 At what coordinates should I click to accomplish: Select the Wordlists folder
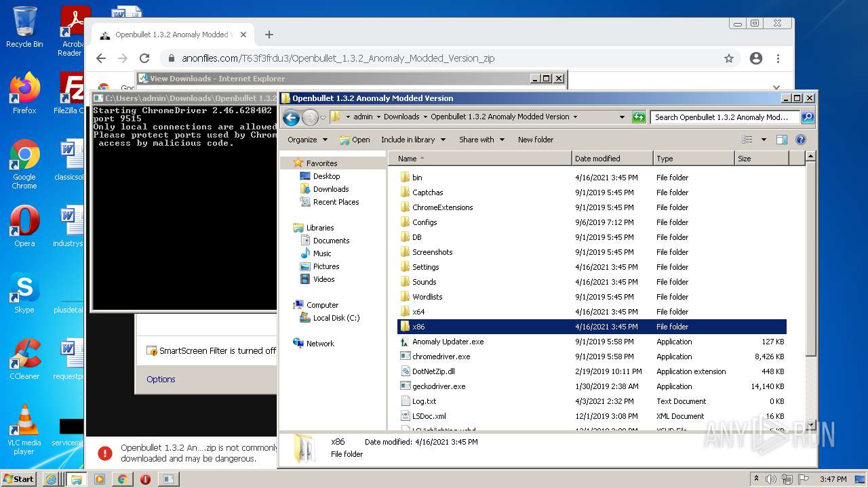point(427,297)
